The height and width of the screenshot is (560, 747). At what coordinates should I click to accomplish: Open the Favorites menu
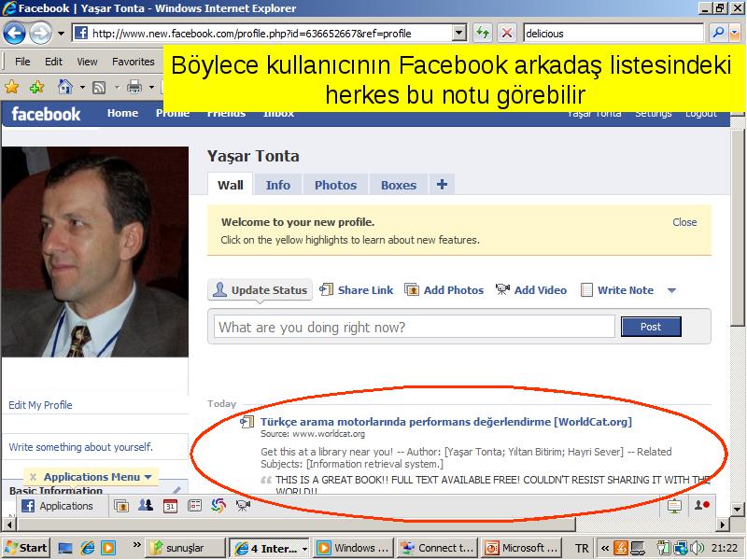pos(134,62)
